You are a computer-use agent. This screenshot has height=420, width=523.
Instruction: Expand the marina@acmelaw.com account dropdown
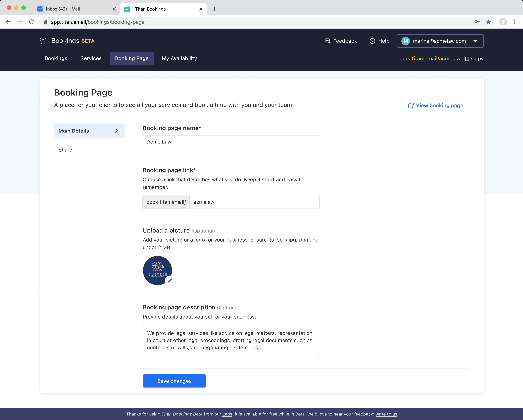pyautogui.click(x=440, y=41)
